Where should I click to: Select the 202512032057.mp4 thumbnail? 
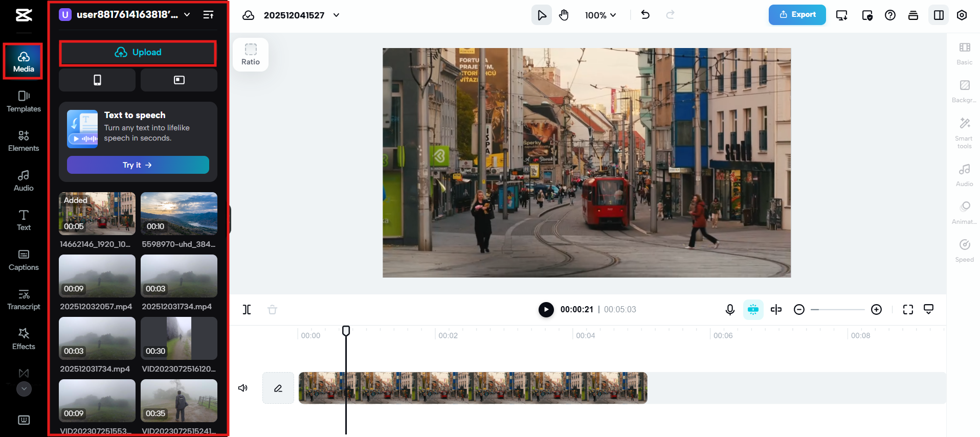[x=97, y=276]
